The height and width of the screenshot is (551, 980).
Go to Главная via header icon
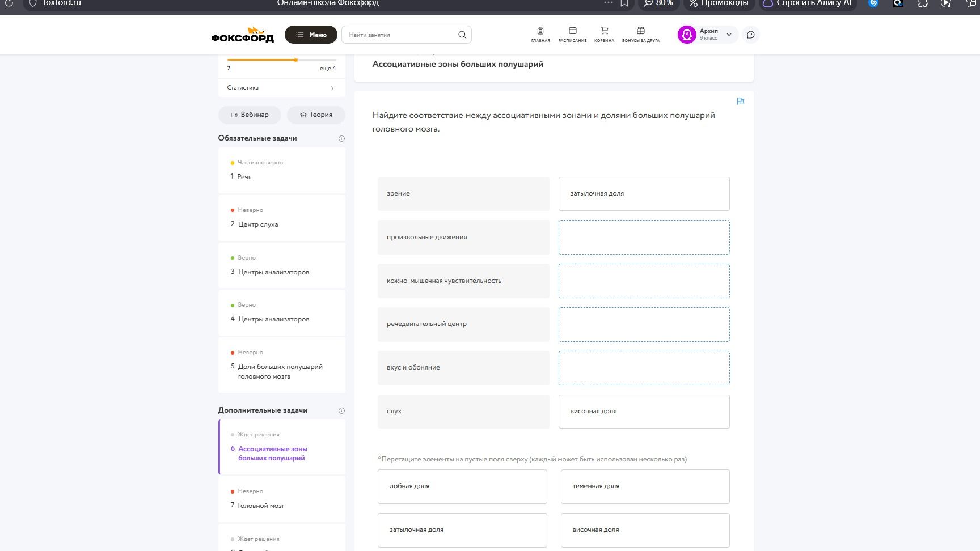click(x=540, y=34)
